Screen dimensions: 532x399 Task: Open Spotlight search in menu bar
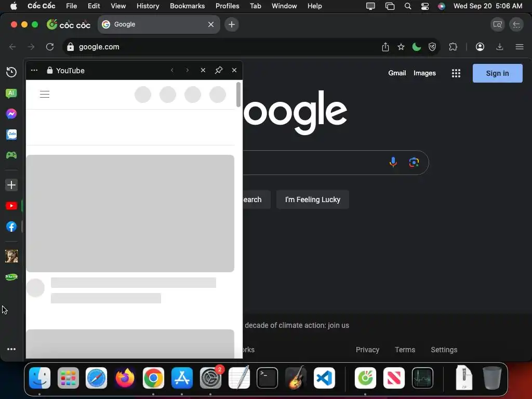point(408,6)
